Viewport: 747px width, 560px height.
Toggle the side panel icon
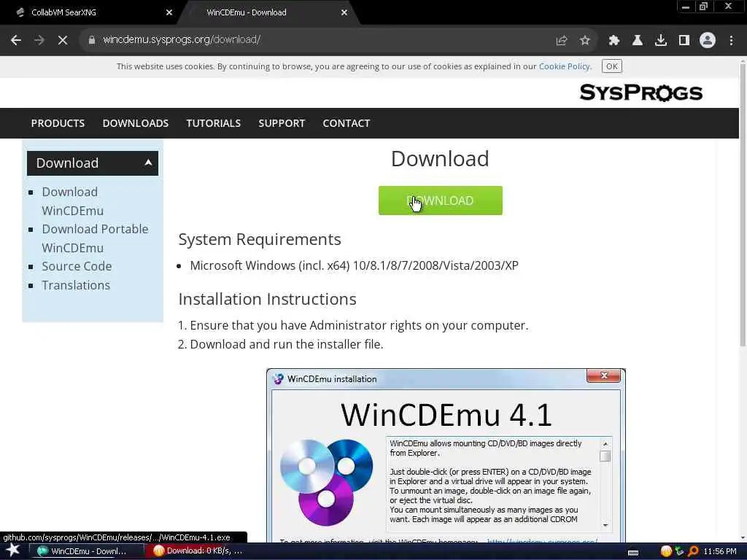click(684, 41)
